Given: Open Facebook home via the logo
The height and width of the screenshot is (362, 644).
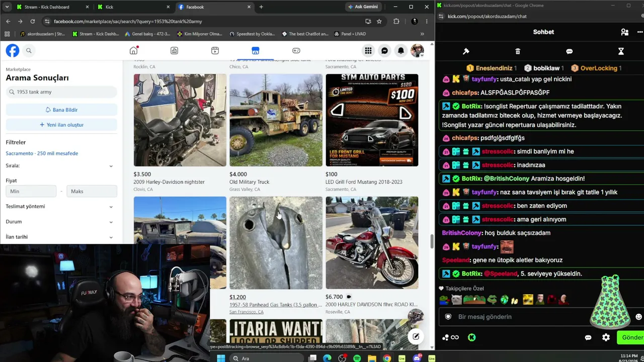Looking at the screenshot, I should (x=13, y=51).
